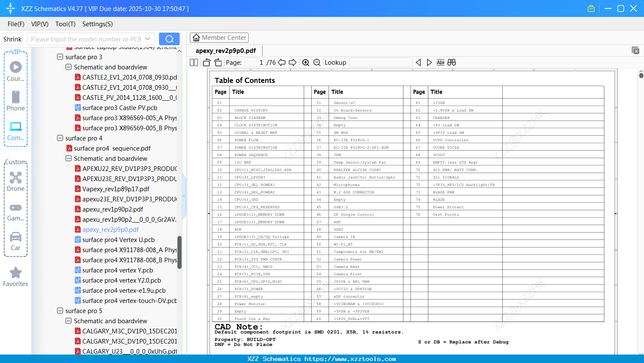Open the Tool(T) menu

point(66,24)
